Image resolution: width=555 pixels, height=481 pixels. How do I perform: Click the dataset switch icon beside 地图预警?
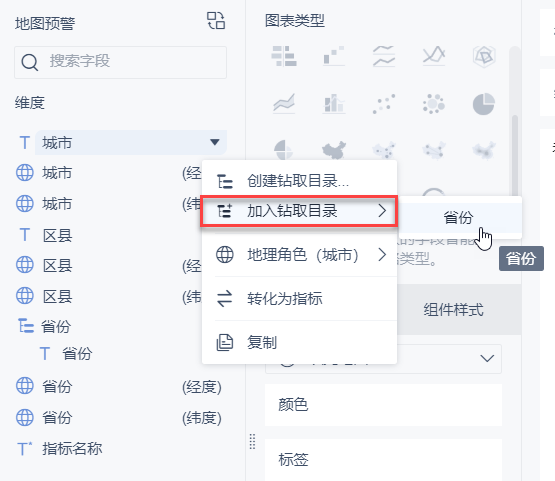coord(216,21)
